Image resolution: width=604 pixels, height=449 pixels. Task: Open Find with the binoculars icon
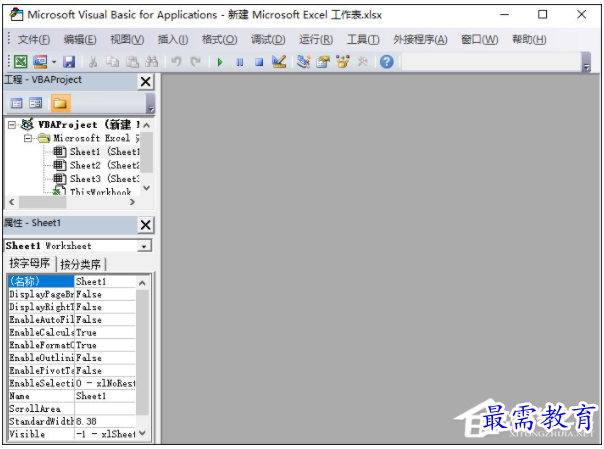click(151, 62)
